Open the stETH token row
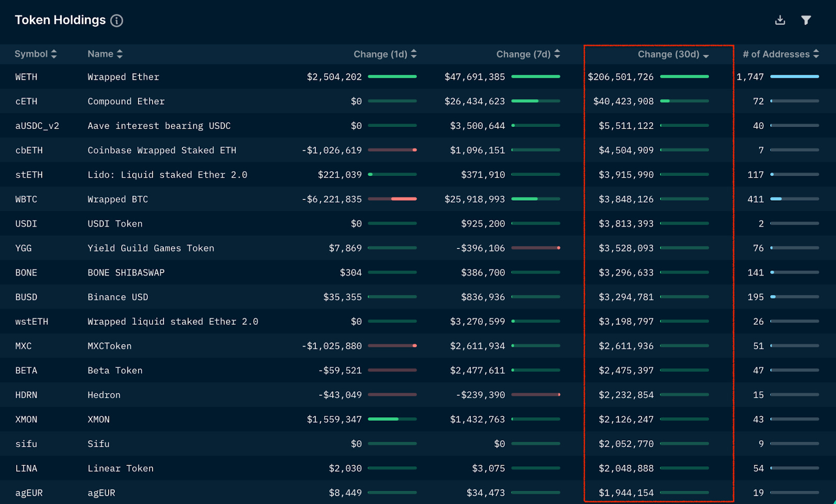Viewport: 836px width, 504px height. (418, 174)
